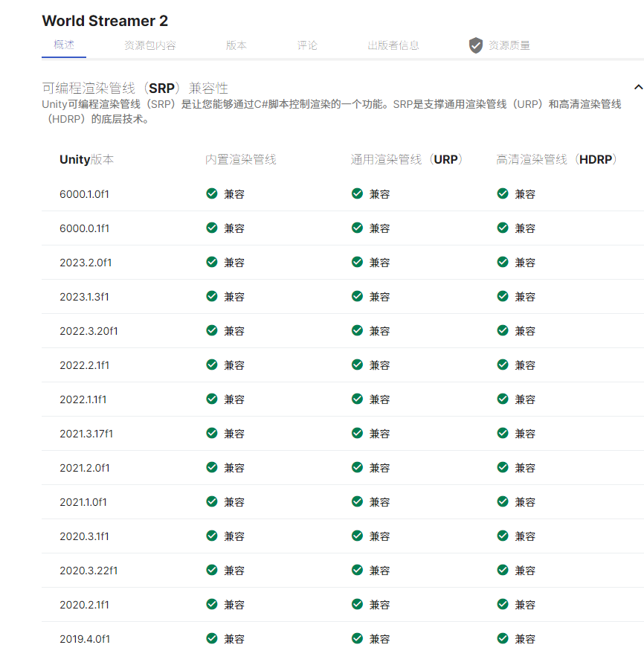Click 兼容 text under 内置渲染管线 for 2020.3.22f1
This screenshot has width=644, height=671.
[x=234, y=571]
